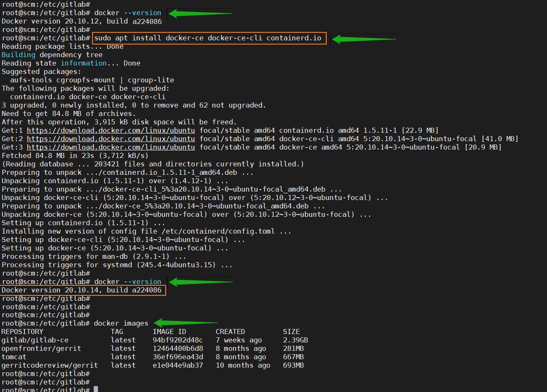Click the IMAGE ID column header
Screen dimensions: 547x392
(x=169, y=331)
